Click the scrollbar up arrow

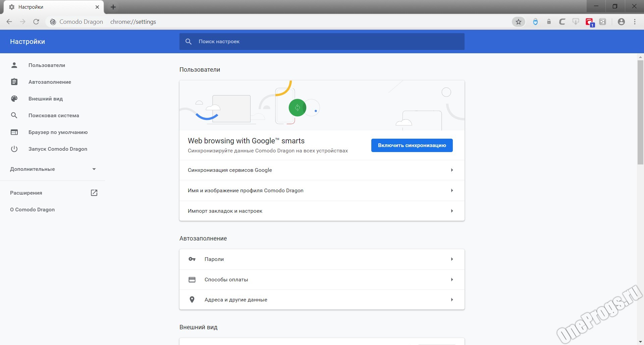(640, 57)
